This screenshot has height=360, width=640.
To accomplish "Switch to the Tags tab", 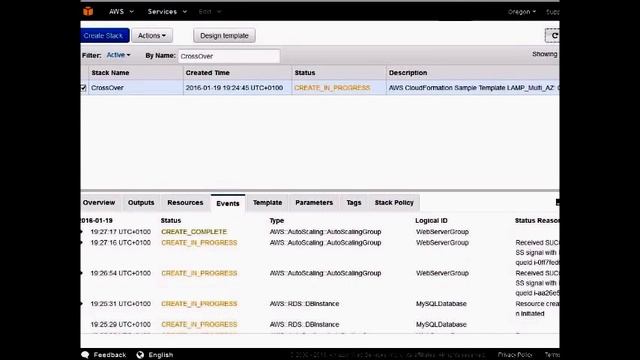I will [x=353, y=202].
